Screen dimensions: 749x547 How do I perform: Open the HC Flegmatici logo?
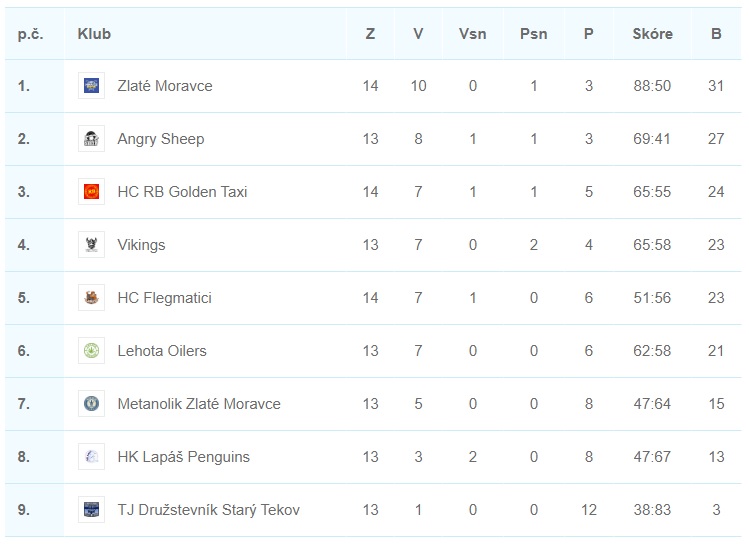point(91,298)
